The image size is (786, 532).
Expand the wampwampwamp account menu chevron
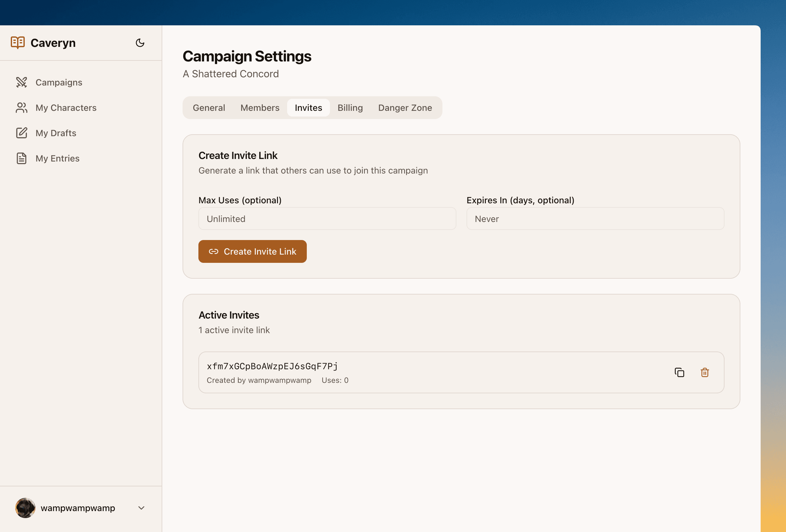(x=141, y=508)
